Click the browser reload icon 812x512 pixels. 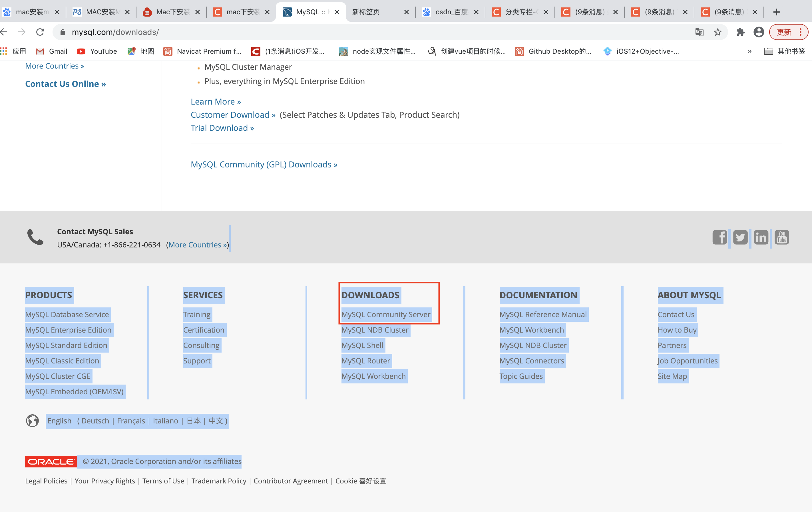(40, 32)
